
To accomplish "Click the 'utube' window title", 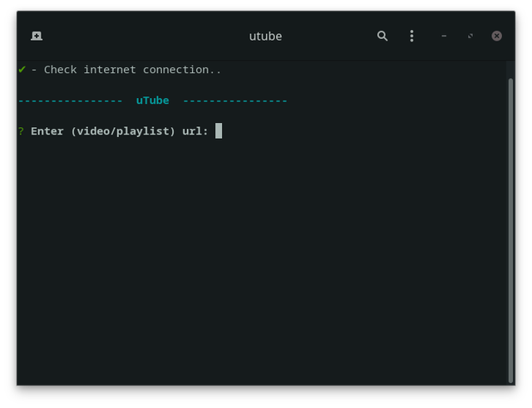I will pos(266,37).
